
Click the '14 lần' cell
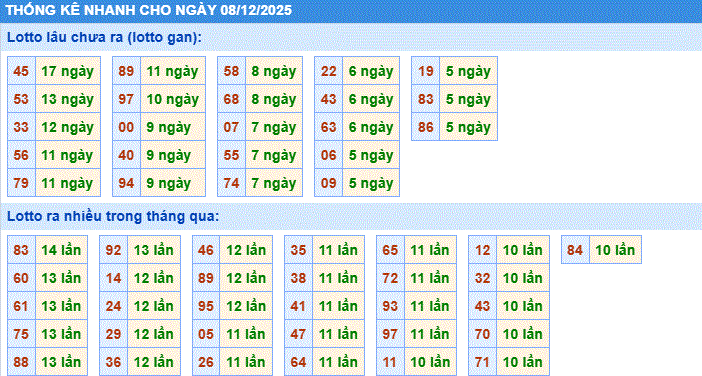(61, 250)
